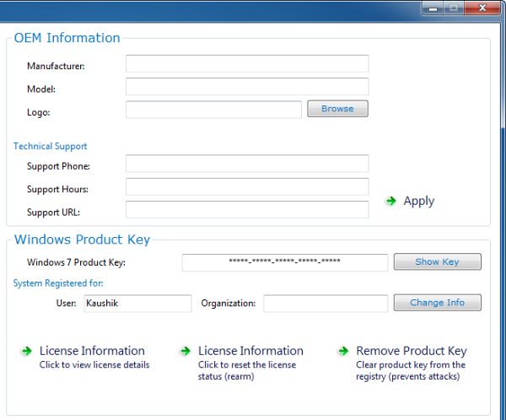Image resolution: width=506 pixels, height=420 pixels.
Task: Click green arrow for reset license status
Action: pyautogui.click(x=186, y=351)
